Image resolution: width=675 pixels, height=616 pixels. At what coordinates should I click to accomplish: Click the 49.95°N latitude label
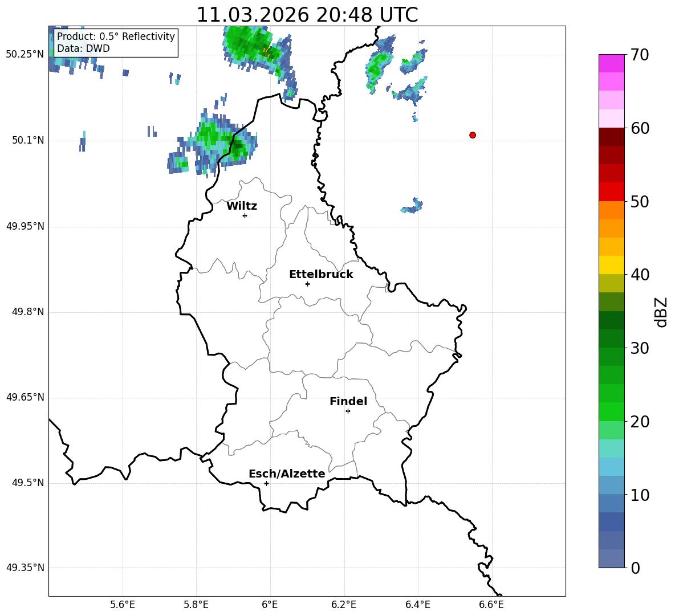tap(25, 226)
